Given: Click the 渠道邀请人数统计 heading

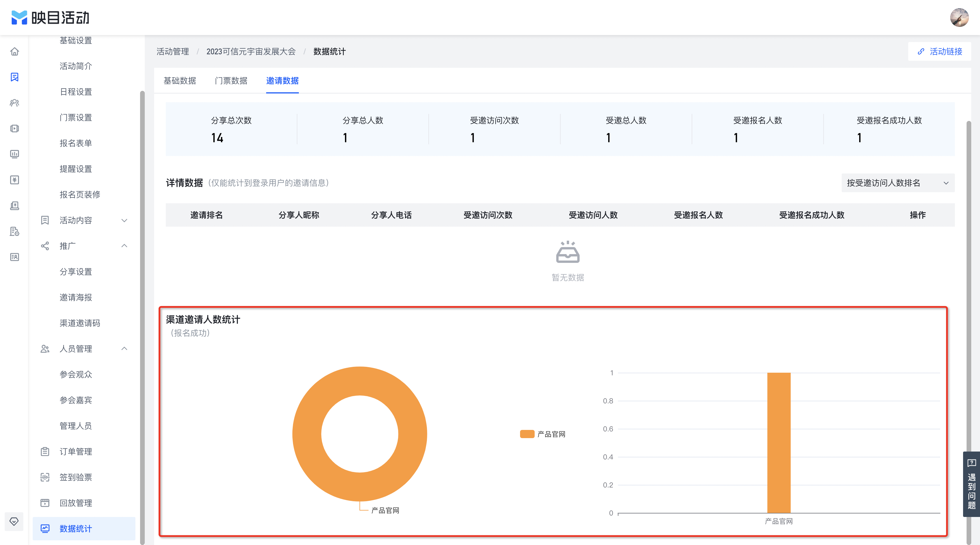Looking at the screenshot, I should [203, 320].
